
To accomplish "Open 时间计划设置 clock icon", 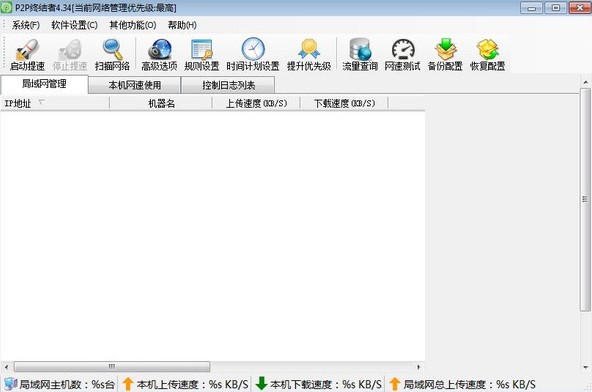I will (253, 49).
